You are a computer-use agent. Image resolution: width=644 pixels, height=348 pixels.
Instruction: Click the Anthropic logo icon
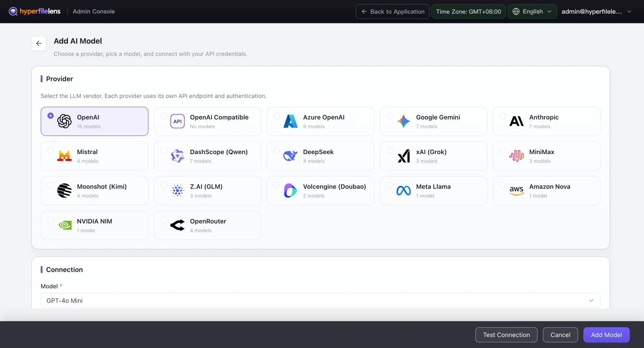[517, 121]
